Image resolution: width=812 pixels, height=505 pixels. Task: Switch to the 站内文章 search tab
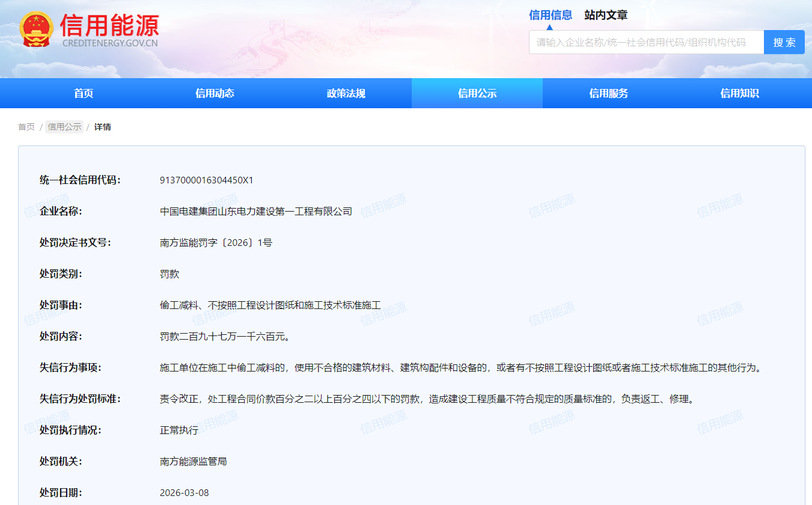(605, 15)
